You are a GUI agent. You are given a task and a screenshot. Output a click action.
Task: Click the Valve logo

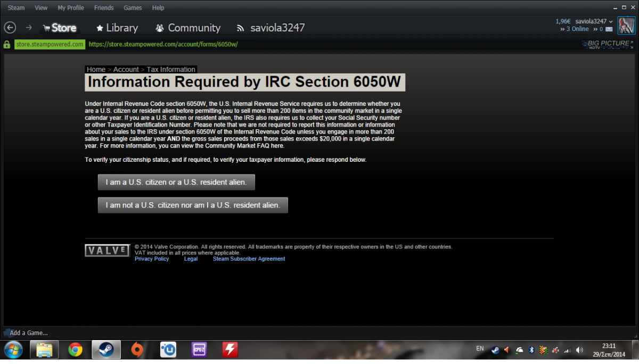tap(108, 250)
